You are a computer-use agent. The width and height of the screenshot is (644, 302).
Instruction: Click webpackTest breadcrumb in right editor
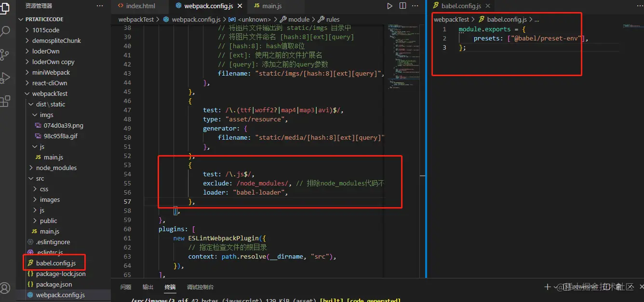(x=451, y=19)
